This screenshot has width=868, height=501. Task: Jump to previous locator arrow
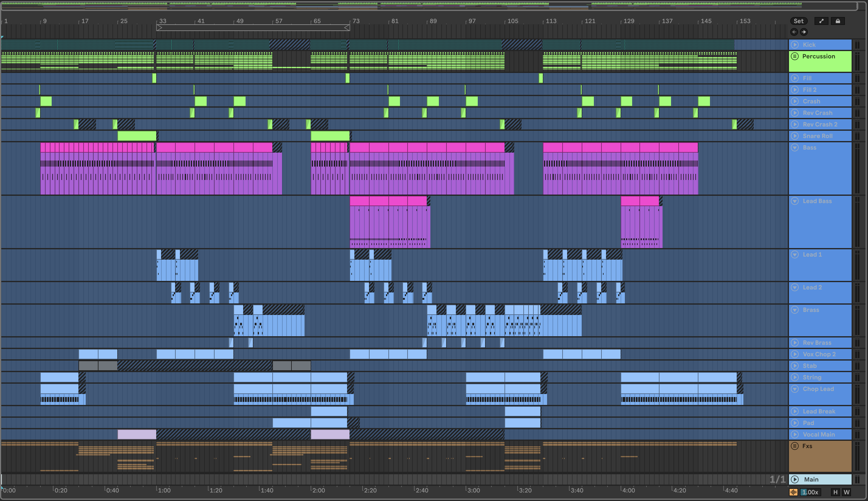[794, 32]
